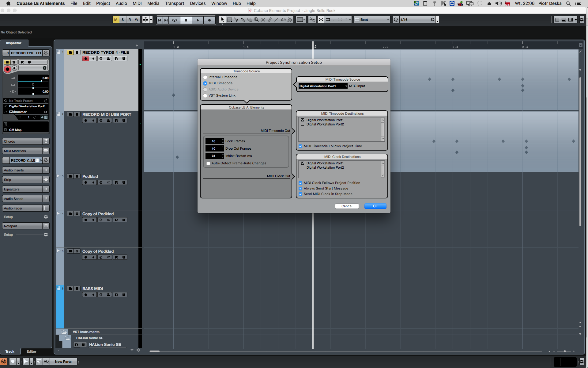
Task: Toggle the Cycle loop button
Action: pyautogui.click(x=175, y=20)
